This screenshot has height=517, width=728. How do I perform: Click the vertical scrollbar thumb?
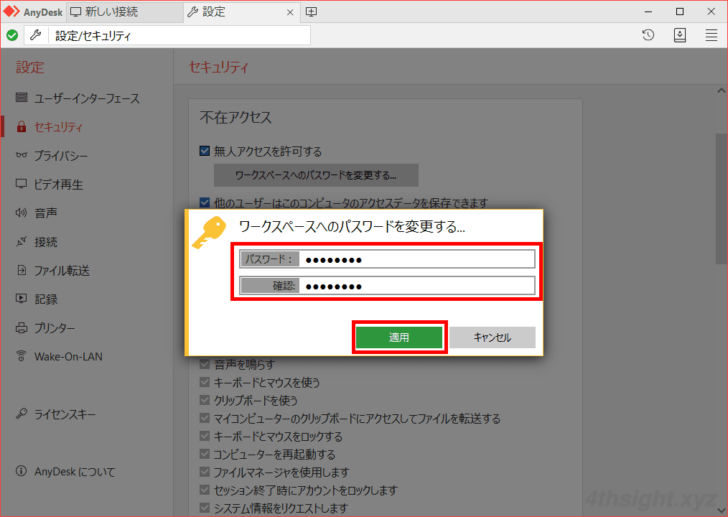(721, 199)
